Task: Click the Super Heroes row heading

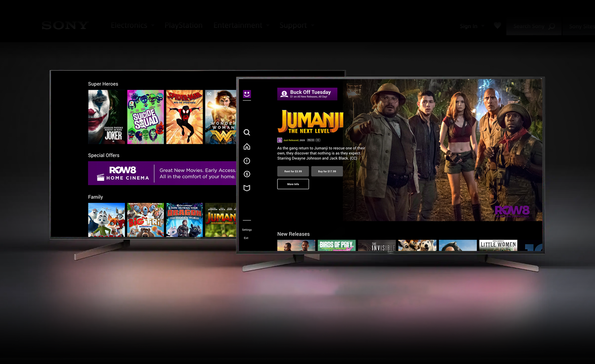Action: (103, 84)
